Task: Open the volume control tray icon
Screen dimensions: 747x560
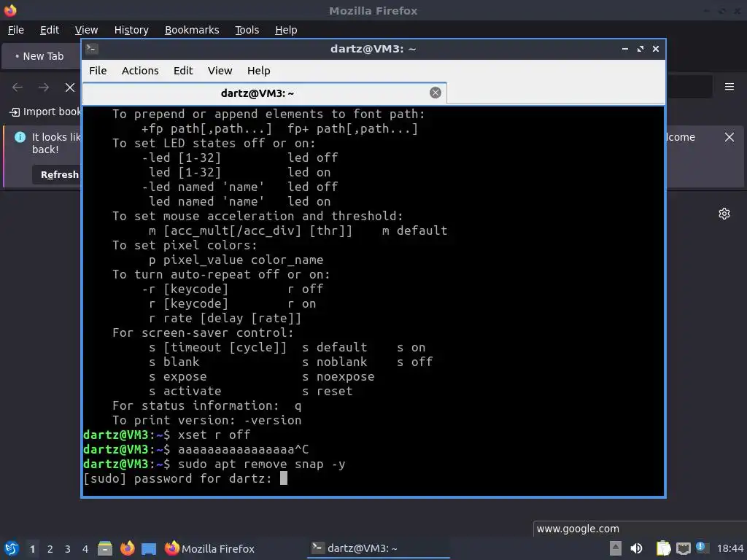Action: click(636, 548)
